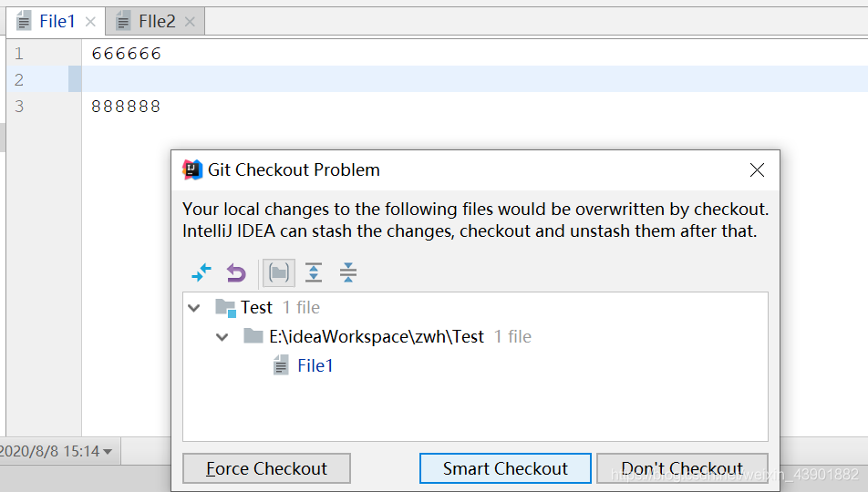Click the Don't Checkout button
868x492 pixels.
682,468
